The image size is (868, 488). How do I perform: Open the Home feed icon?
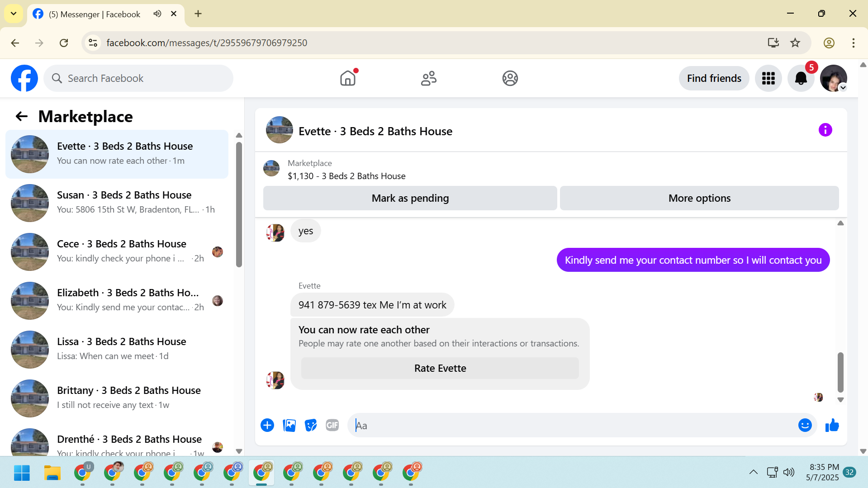[348, 78]
